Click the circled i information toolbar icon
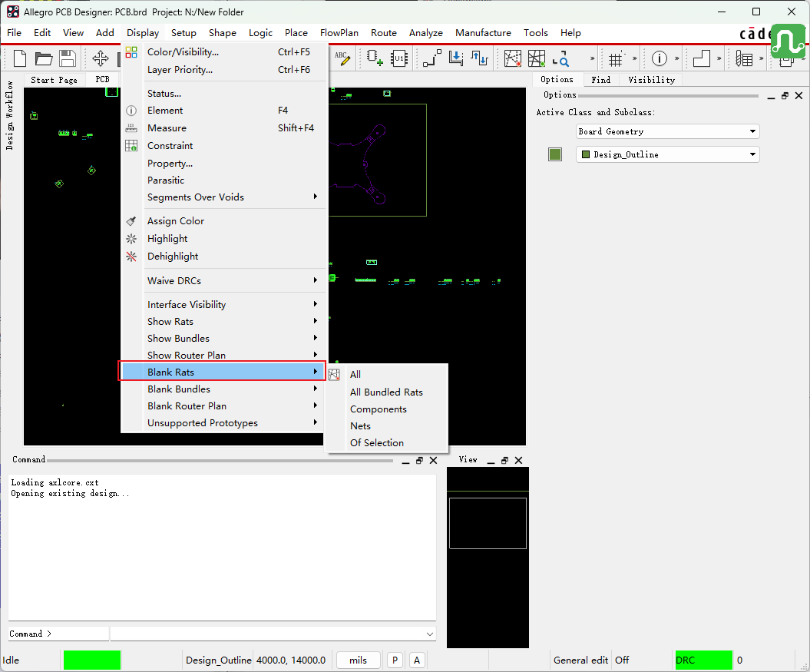The width and height of the screenshot is (810, 672). point(660,58)
